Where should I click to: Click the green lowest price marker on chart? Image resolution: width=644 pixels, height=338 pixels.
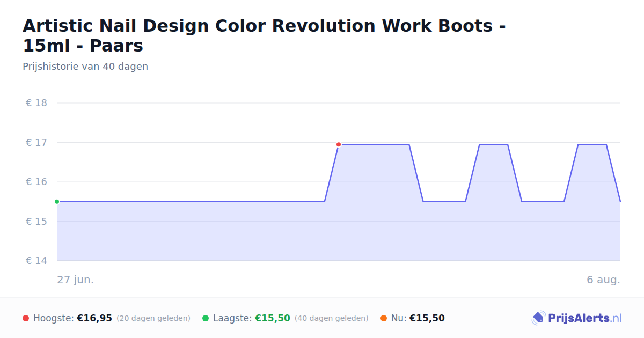pos(57,202)
